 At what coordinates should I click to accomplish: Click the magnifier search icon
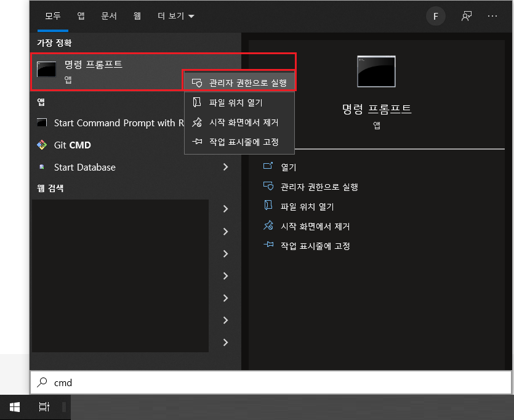42,382
